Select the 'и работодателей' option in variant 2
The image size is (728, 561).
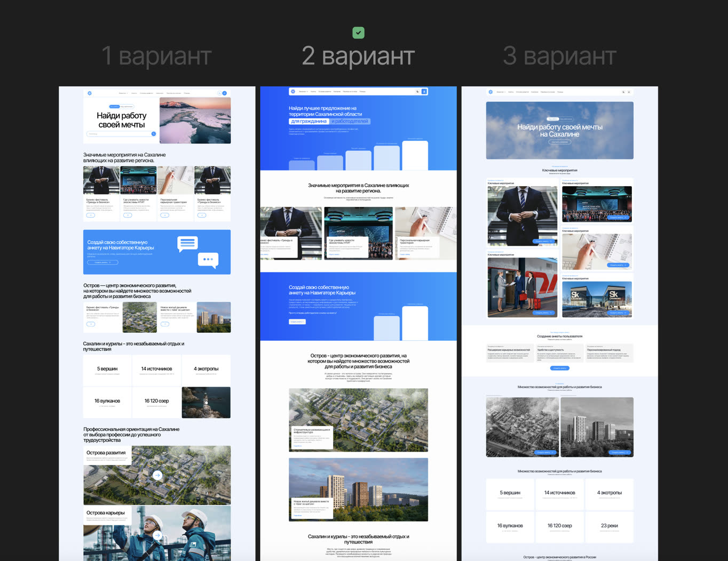point(350,121)
